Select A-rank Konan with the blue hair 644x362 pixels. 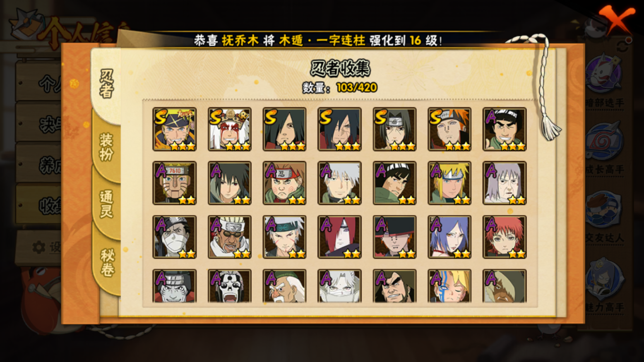click(x=449, y=237)
